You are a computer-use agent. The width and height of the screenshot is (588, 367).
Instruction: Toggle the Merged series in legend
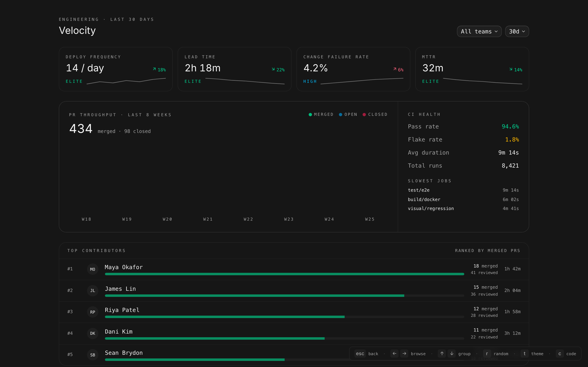click(x=321, y=115)
